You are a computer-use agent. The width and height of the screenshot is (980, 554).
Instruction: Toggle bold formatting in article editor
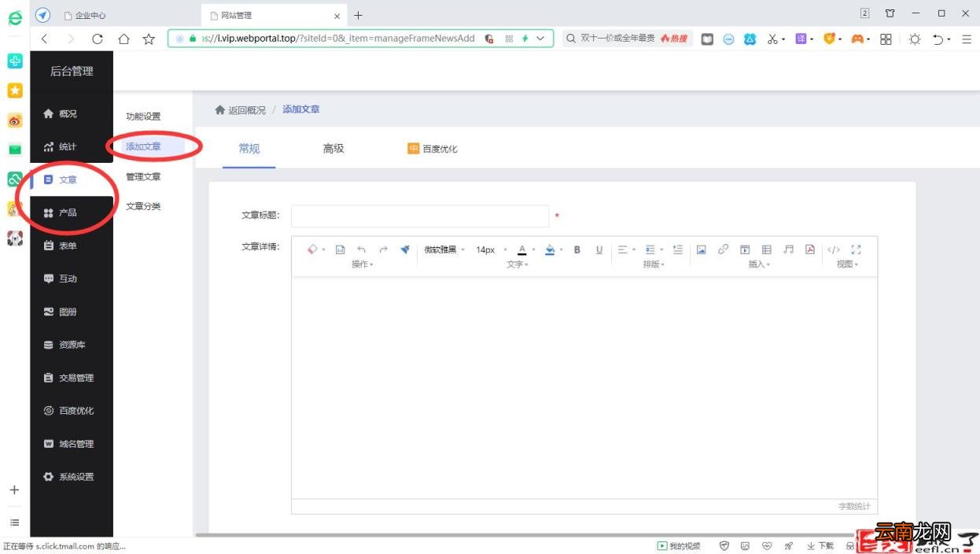pyautogui.click(x=577, y=249)
